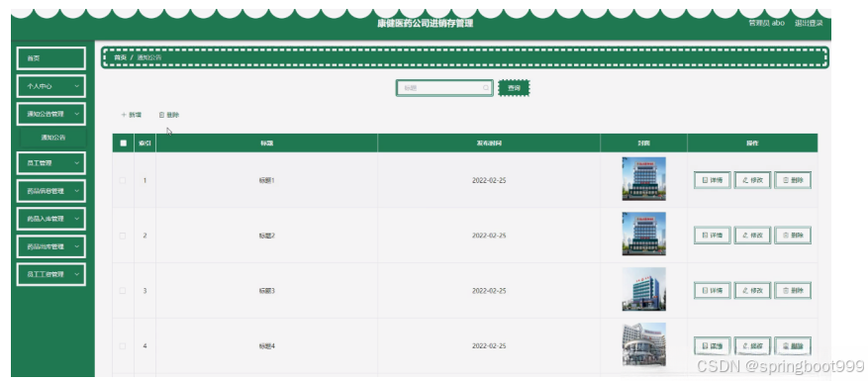This screenshot has width=868, height=381.
Task: Click 修改 for row 标题2
Action: (x=752, y=236)
